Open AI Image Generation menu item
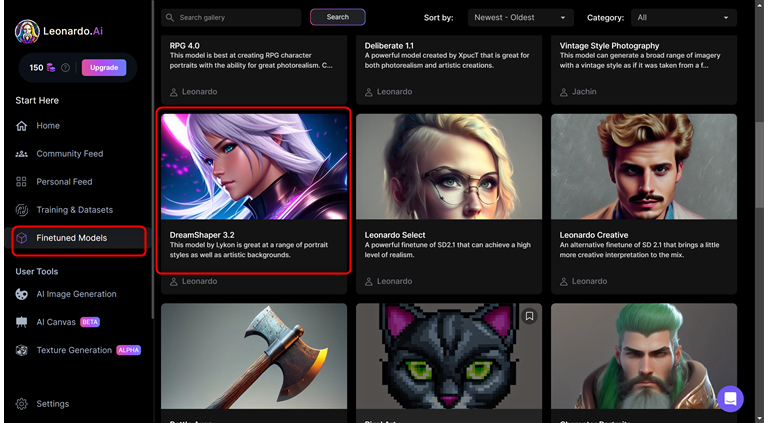Screen dimensions: 768x423 pos(76,294)
